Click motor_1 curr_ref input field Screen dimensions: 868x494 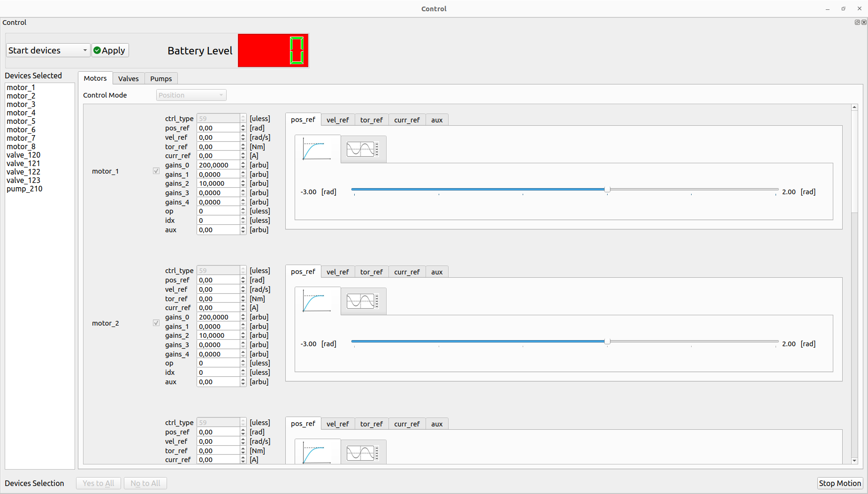[218, 156]
